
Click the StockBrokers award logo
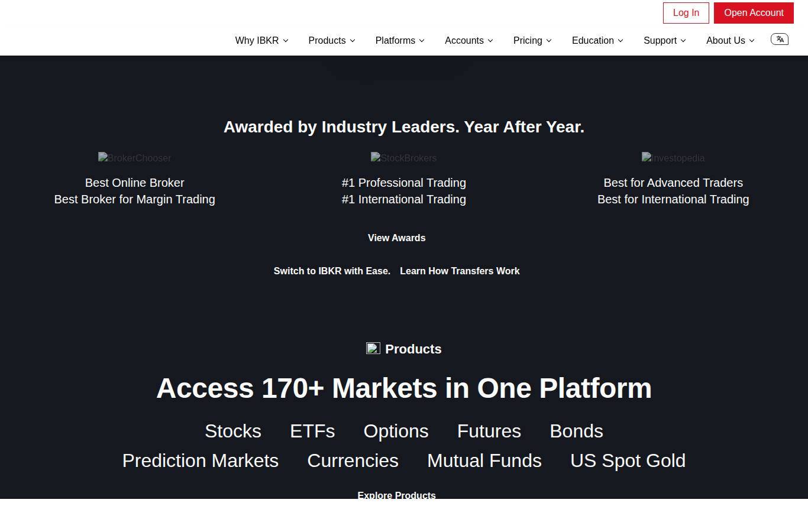coord(403,158)
